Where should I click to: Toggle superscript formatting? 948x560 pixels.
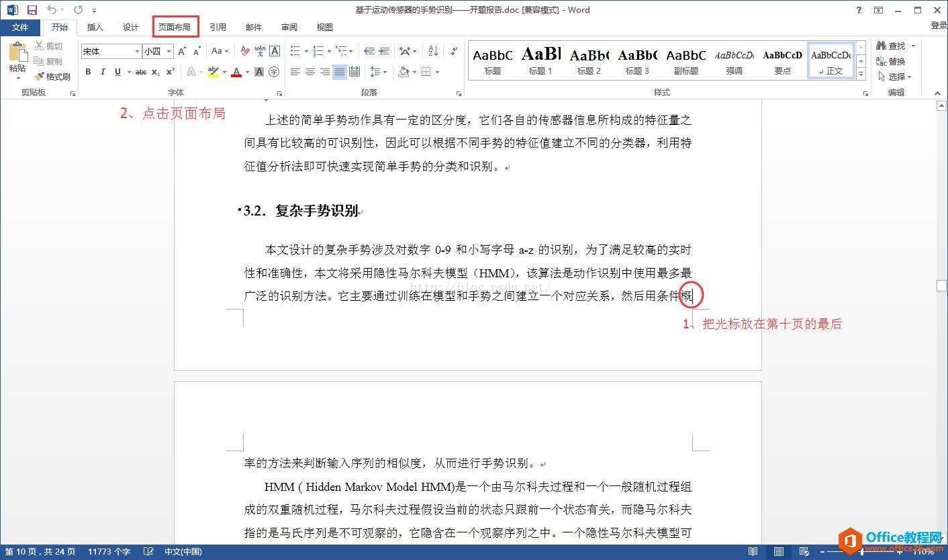pyautogui.click(x=171, y=72)
